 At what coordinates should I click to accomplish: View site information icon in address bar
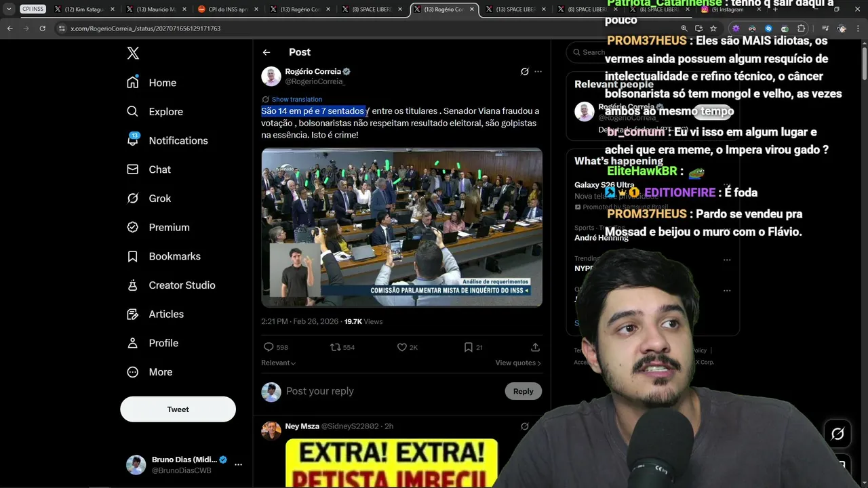62,28
